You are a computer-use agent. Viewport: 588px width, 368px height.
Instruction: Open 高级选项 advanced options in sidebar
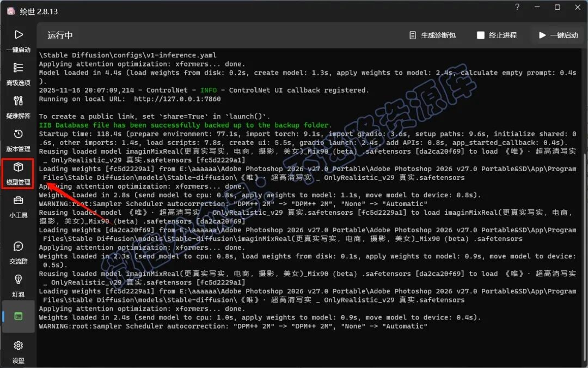click(19, 74)
